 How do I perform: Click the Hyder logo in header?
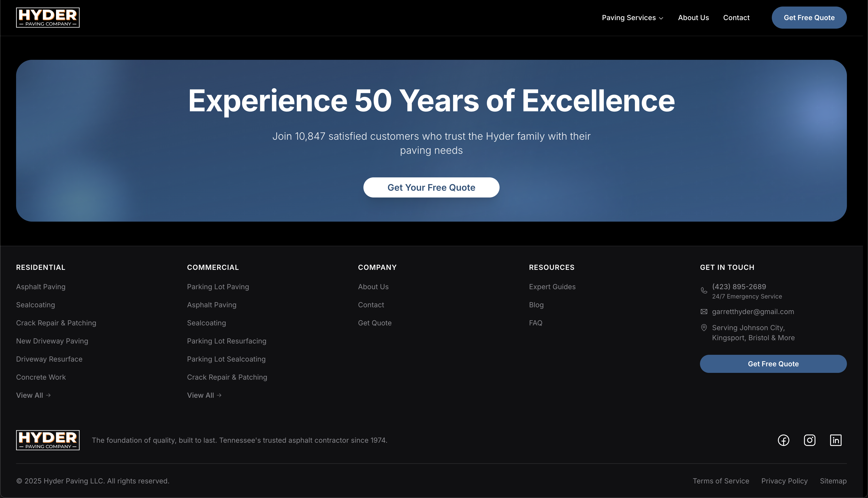coord(48,17)
